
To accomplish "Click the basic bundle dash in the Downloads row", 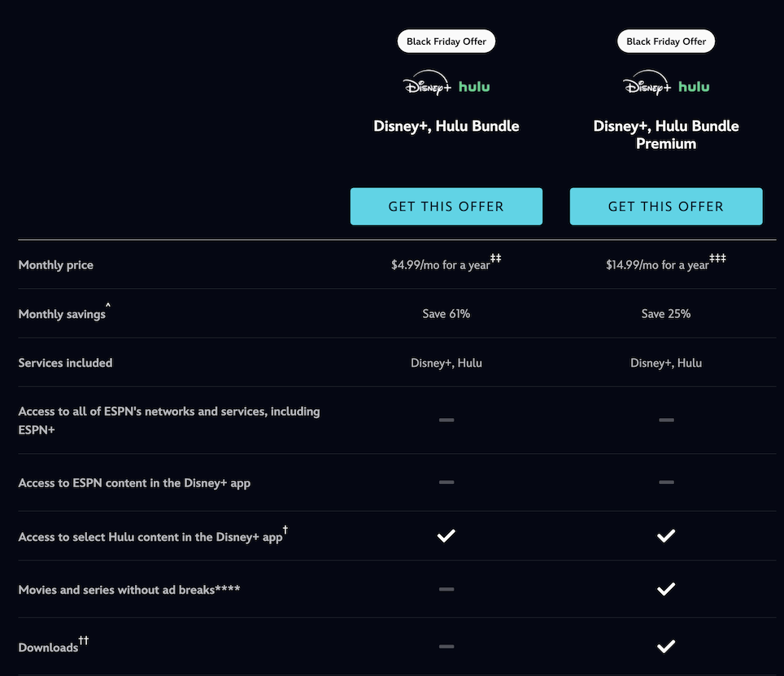I will [446, 646].
